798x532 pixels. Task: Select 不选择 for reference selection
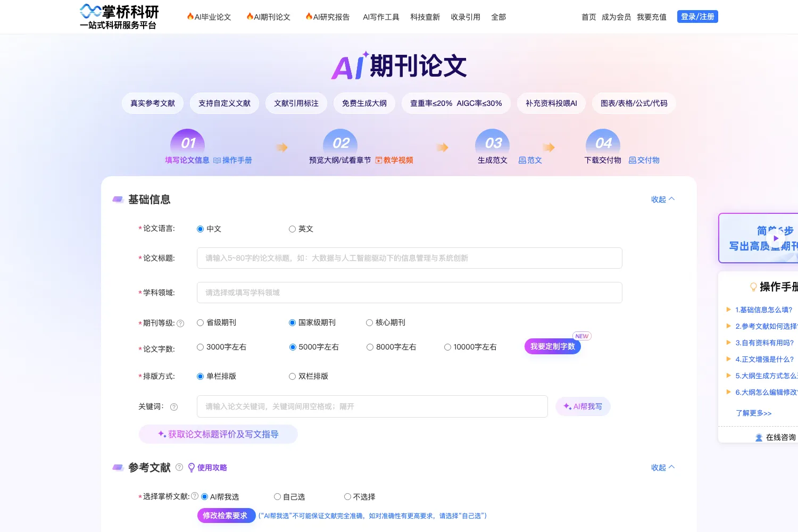point(347,497)
